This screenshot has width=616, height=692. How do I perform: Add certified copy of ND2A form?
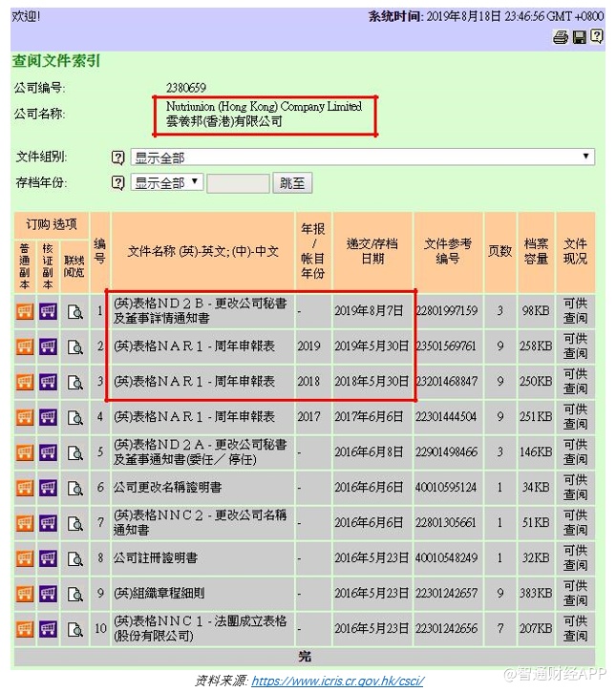tap(48, 452)
